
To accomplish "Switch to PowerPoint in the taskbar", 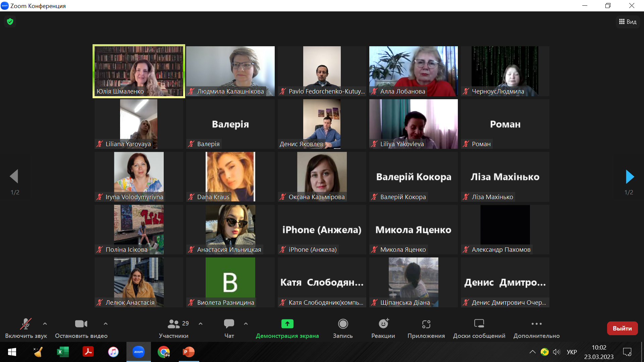I will (189, 352).
